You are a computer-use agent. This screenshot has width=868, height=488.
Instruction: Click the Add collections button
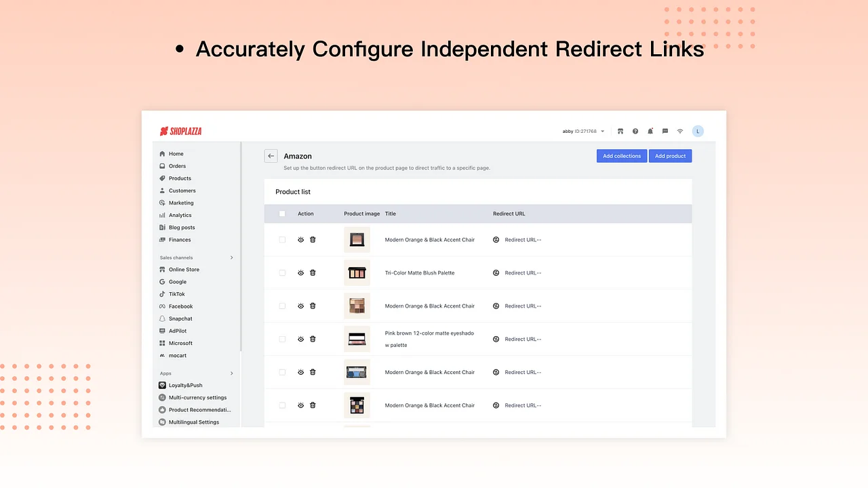622,156
